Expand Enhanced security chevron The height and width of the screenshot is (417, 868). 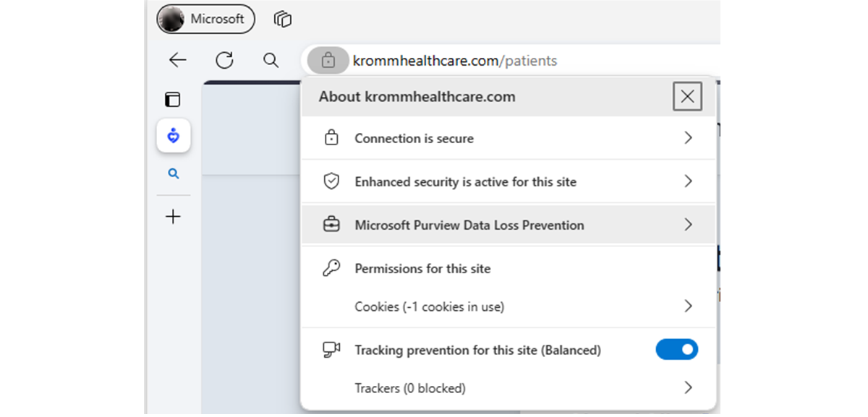tap(688, 181)
